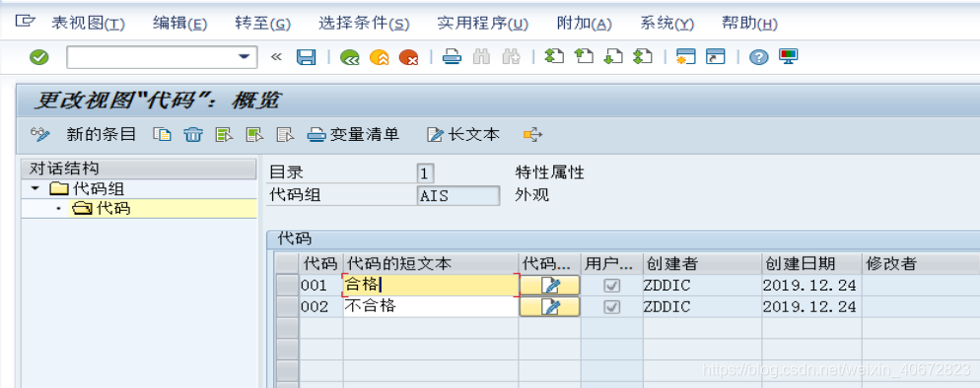The width and height of the screenshot is (980, 388).
Task: Open the 帮助 menu
Action: point(749,24)
